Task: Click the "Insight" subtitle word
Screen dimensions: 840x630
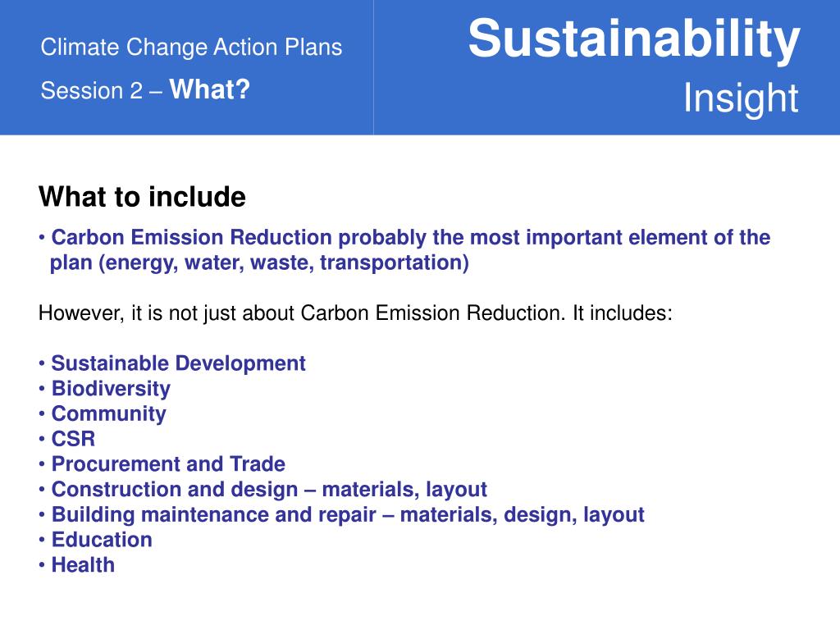Action: [741, 98]
